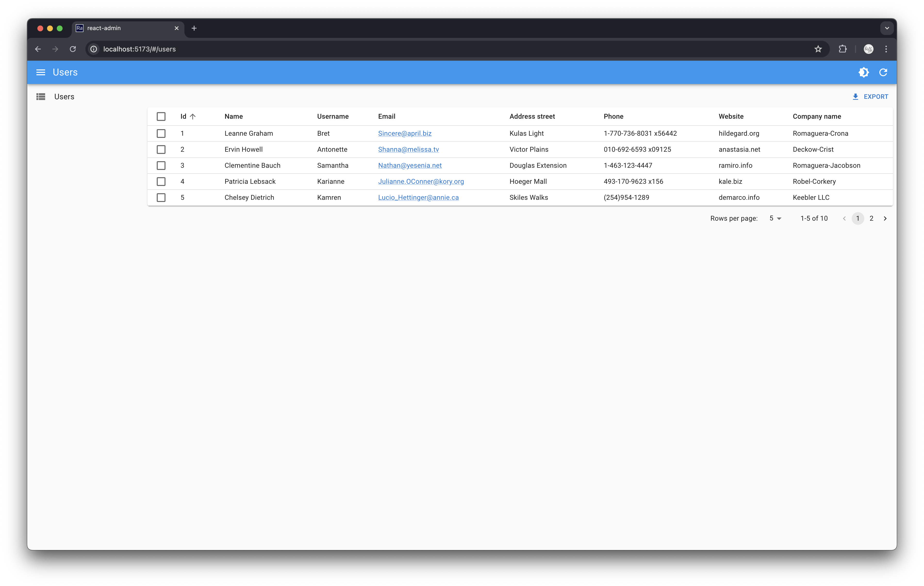Open the browser extensions puzzle icon
Screen dimensions: 924x586
point(843,49)
